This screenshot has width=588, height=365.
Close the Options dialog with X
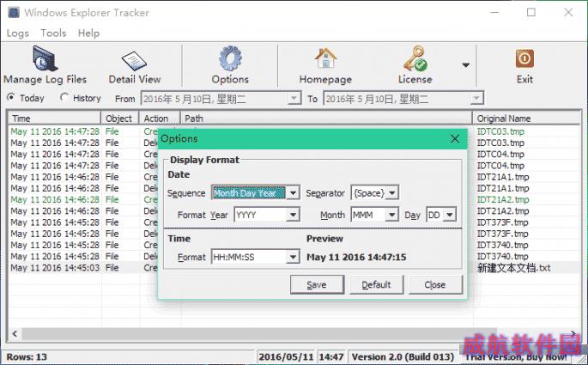click(455, 139)
